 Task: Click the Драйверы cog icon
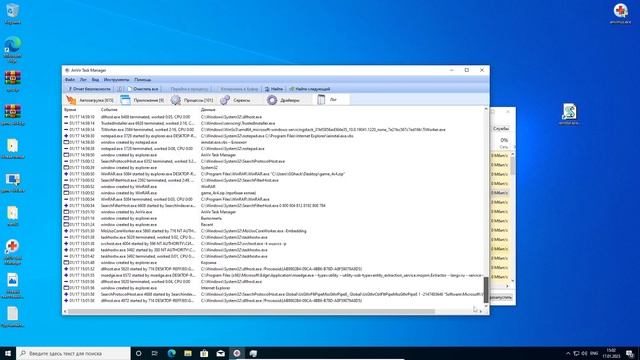[x=272, y=100]
